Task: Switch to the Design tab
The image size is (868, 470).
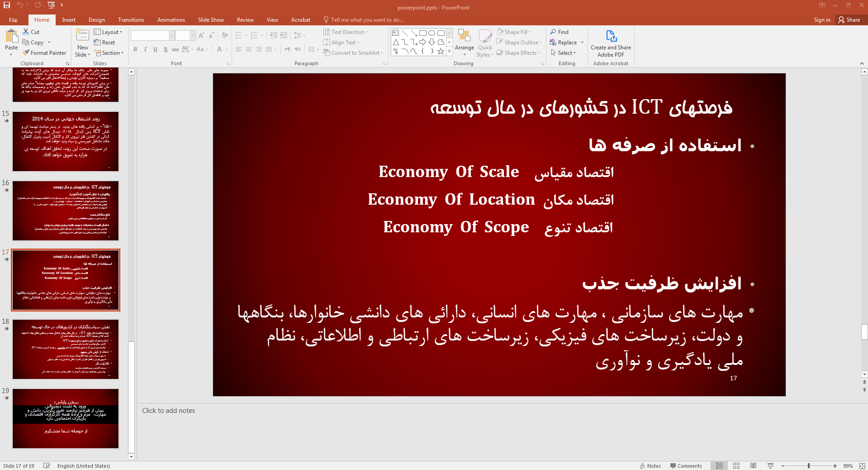Action: click(x=96, y=20)
